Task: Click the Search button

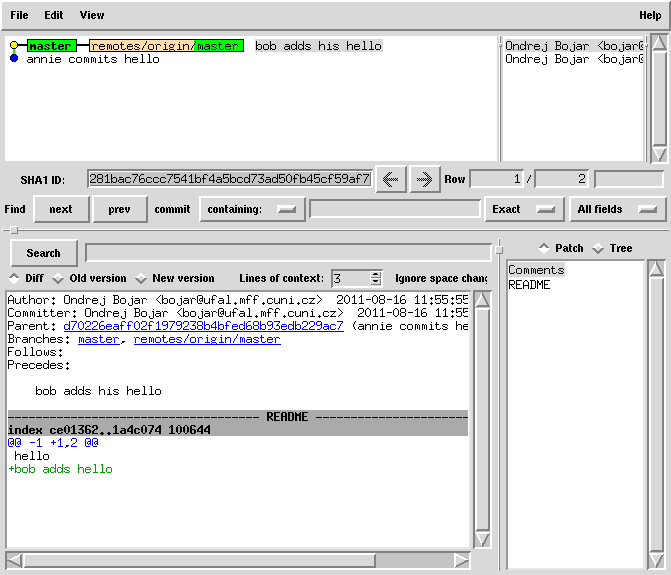Action: (43, 253)
